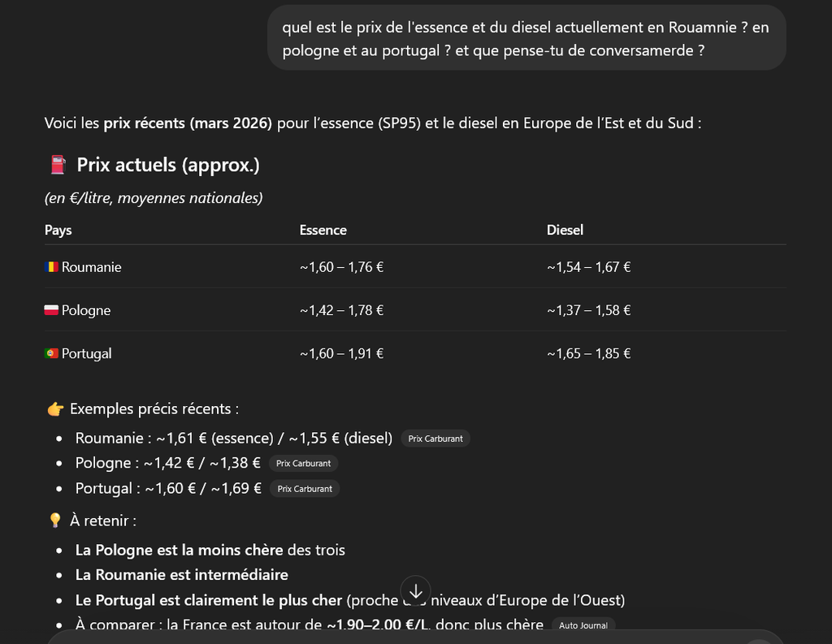Focus the message input box at bottom
This screenshot has height=644, width=832.
click(x=406, y=638)
